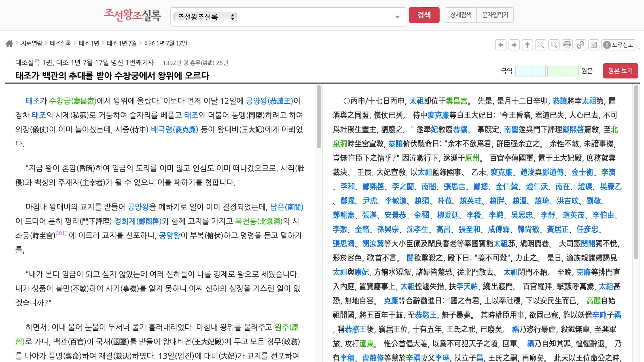Go to the next article with the right arrow
644x362 pixels.
click(514, 45)
